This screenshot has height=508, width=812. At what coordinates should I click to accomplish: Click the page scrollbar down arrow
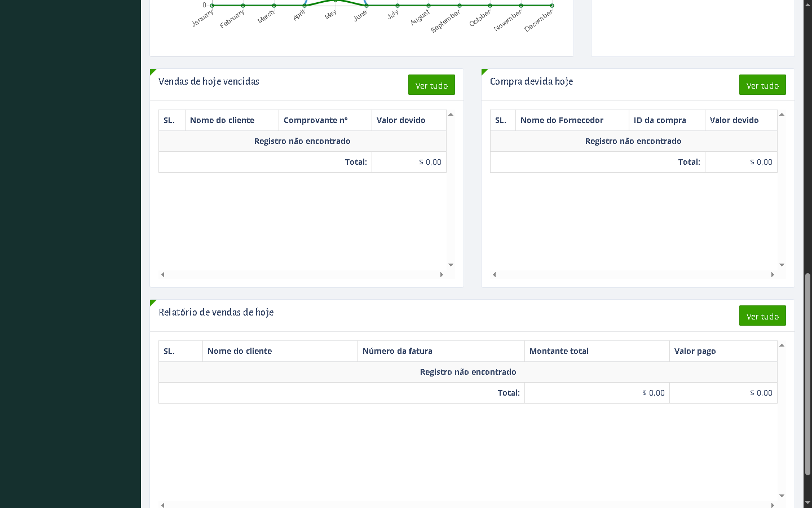807,502
